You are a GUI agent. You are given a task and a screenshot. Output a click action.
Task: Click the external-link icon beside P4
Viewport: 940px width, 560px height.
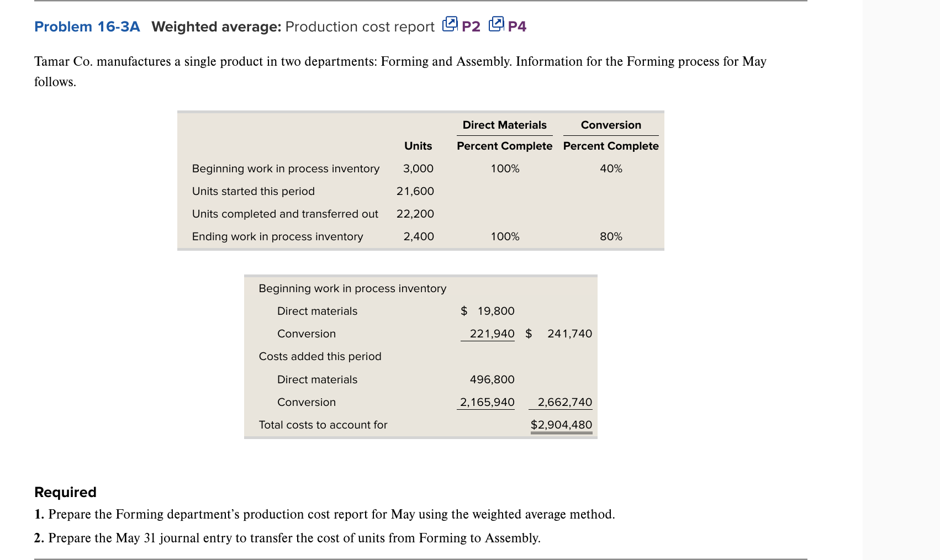(x=495, y=24)
